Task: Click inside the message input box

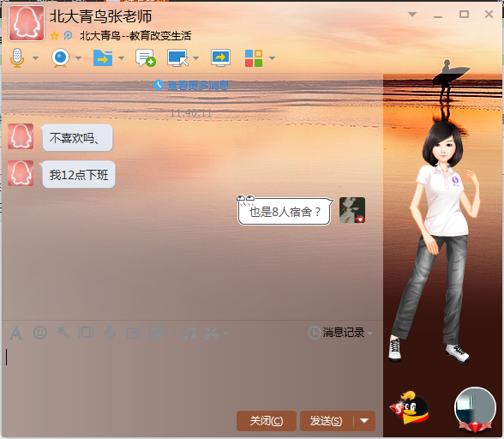Action: coord(192,375)
